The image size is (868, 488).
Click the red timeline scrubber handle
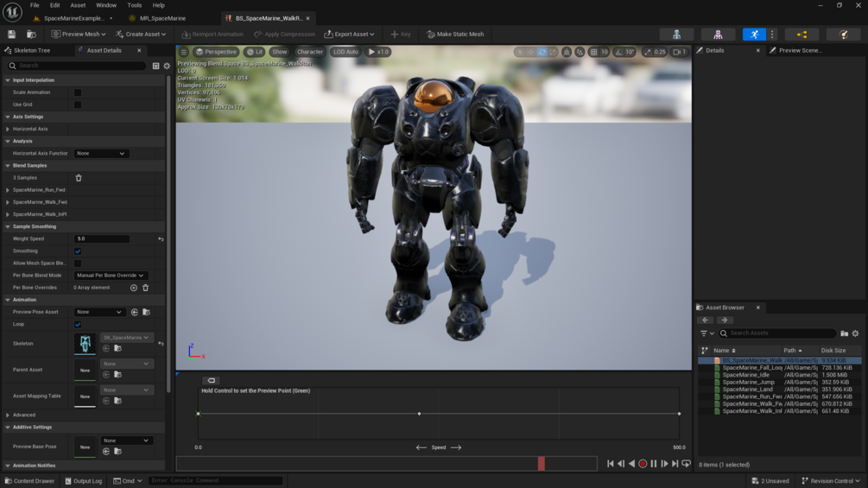(542, 464)
